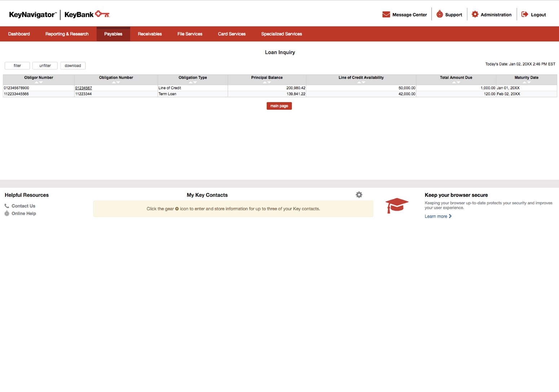Click the filter button
The image size is (559, 392).
click(17, 65)
